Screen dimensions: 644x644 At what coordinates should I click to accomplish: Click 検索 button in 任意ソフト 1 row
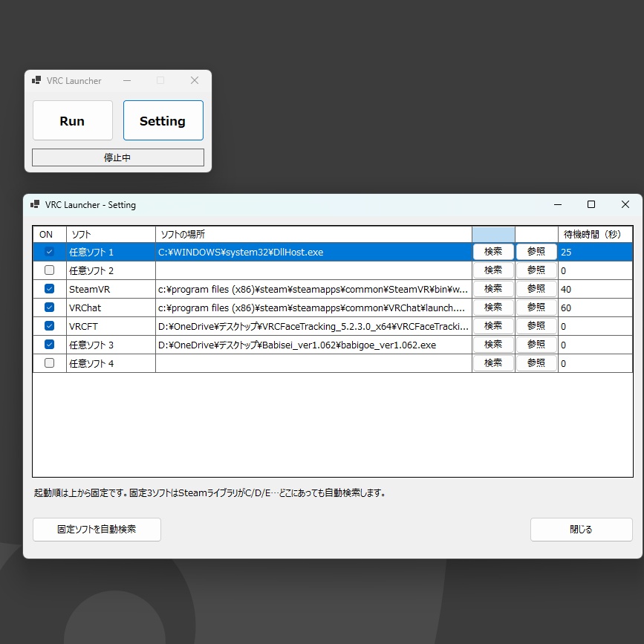point(493,252)
